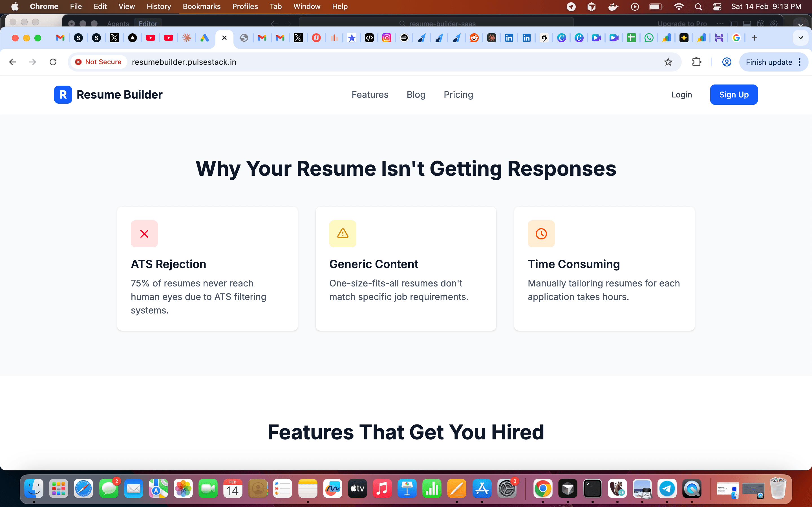812x507 pixels.
Task: Reload the current page
Action: click(53, 62)
